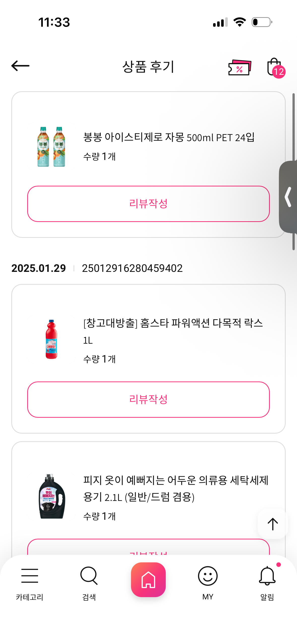The image size is (297, 644).
Task: Open the shopping bag cart
Action: point(275,68)
